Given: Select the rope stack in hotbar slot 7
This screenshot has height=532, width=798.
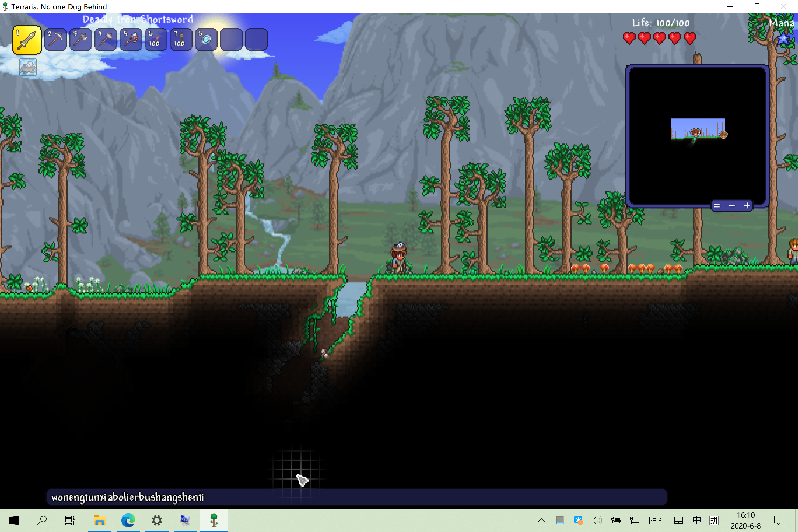Looking at the screenshot, I should coord(181,39).
